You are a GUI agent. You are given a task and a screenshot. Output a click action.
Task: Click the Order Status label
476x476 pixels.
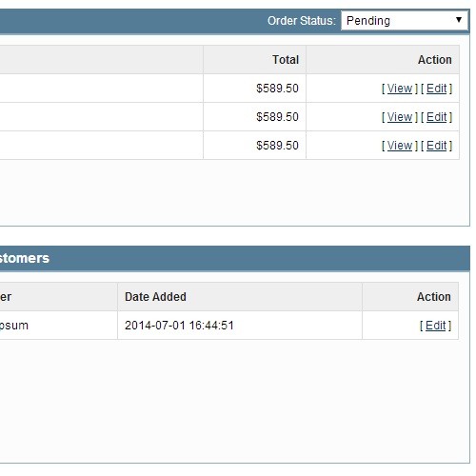coord(302,21)
